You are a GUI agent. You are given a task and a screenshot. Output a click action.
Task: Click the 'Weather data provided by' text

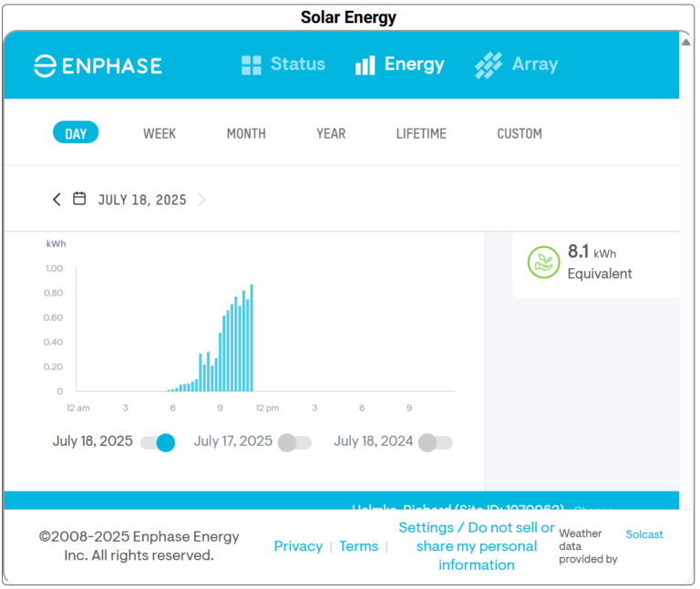point(588,546)
